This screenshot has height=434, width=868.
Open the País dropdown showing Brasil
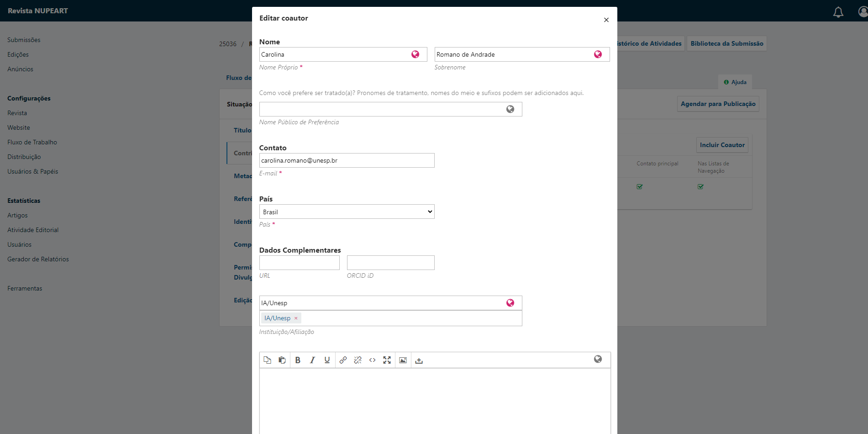pos(347,212)
